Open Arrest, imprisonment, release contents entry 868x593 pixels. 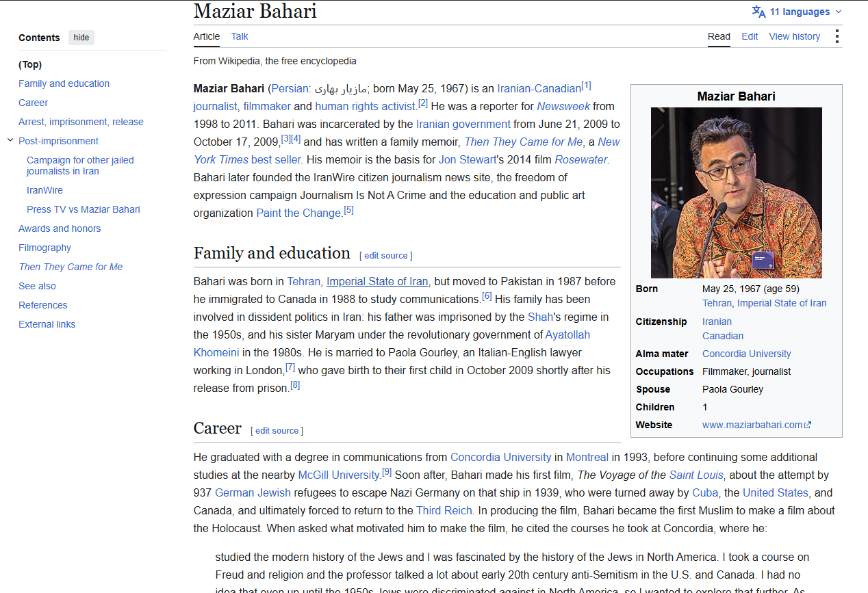(81, 122)
